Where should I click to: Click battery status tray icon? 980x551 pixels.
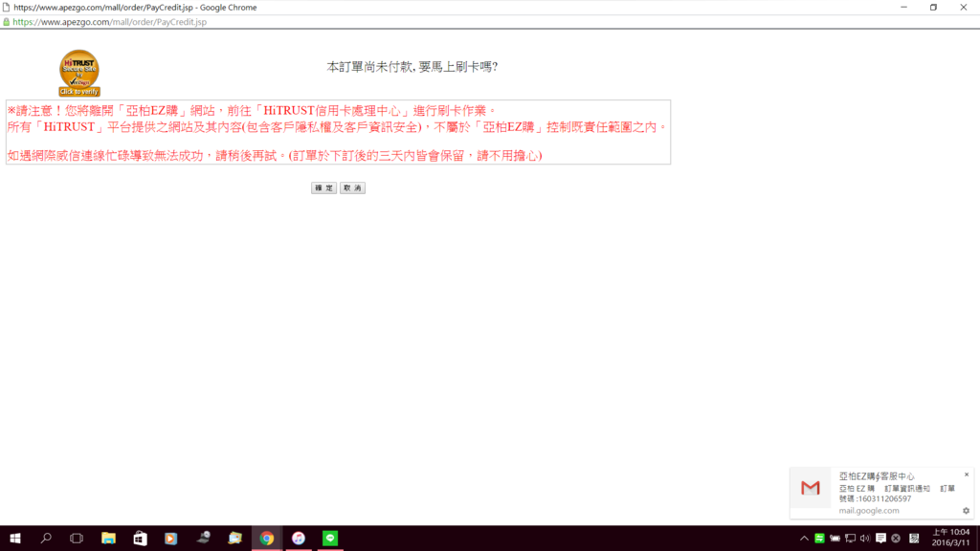835,538
